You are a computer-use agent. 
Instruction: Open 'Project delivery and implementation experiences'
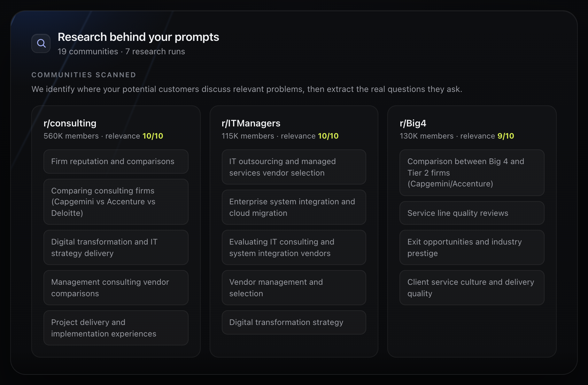tap(116, 328)
